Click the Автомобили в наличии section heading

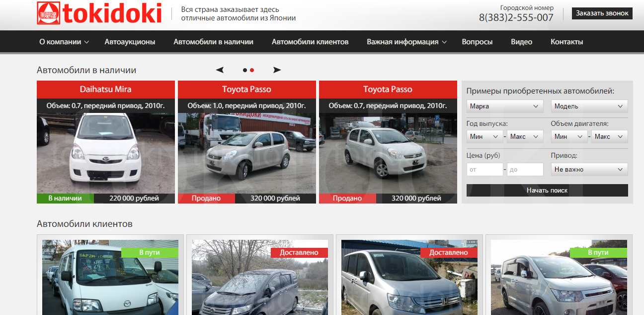pyautogui.click(x=86, y=70)
